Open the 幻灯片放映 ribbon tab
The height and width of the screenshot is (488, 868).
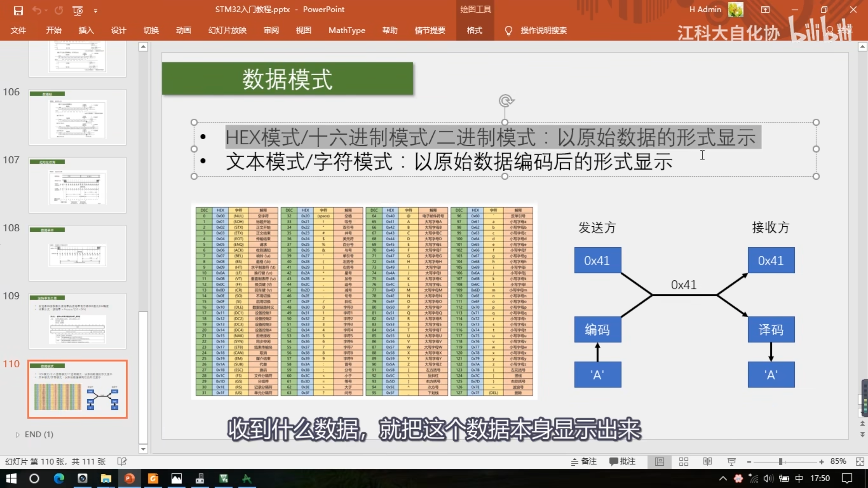tap(227, 30)
